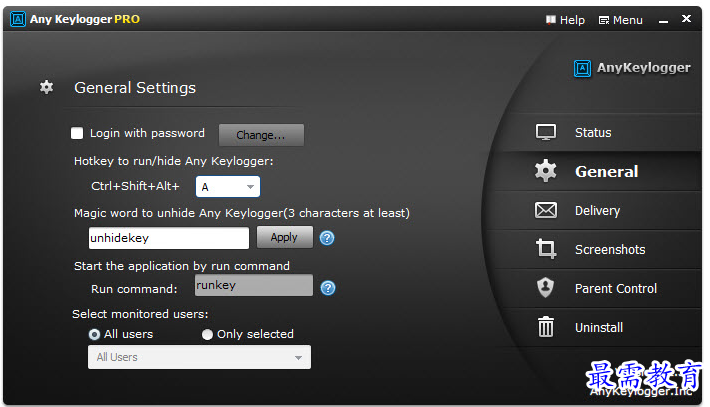
Task: Show help for the Run command field
Action: (327, 288)
